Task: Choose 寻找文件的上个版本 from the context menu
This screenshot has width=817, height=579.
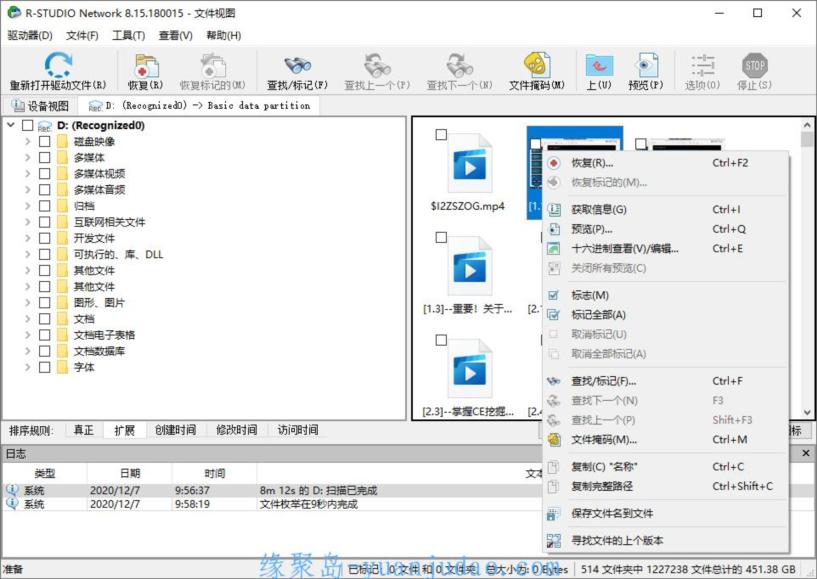Action: click(x=665, y=540)
